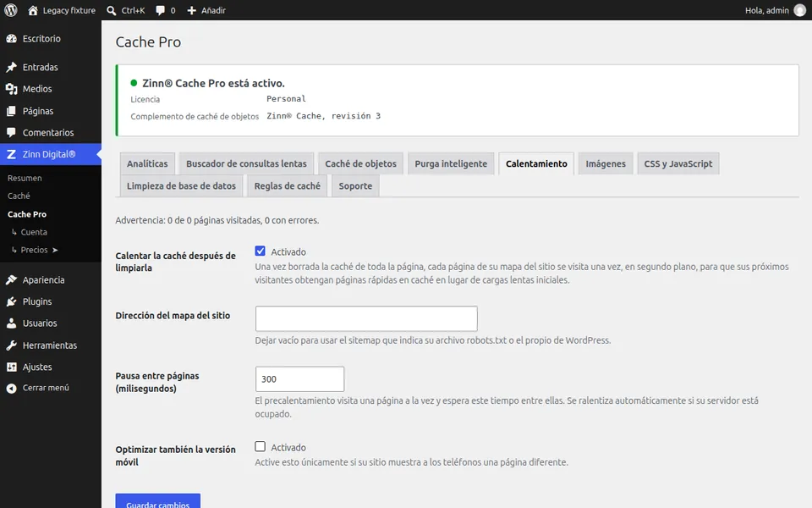The height and width of the screenshot is (508, 812).
Task: Open the Entradas menu item
Action: (51, 67)
